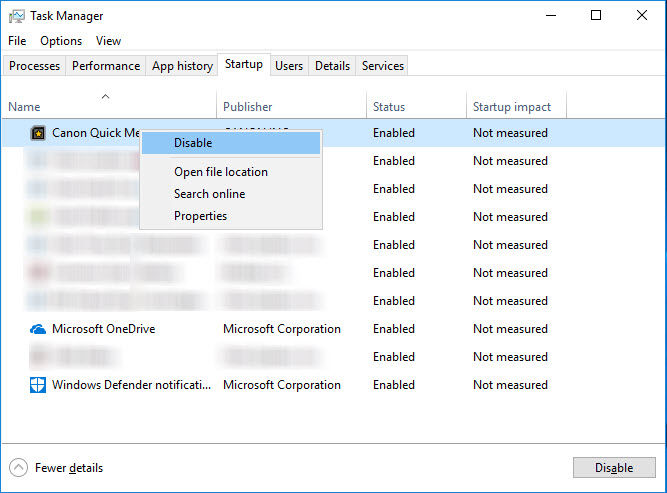Open the Options menu
The width and height of the screenshot is (667, 493).
pos(61,41)
